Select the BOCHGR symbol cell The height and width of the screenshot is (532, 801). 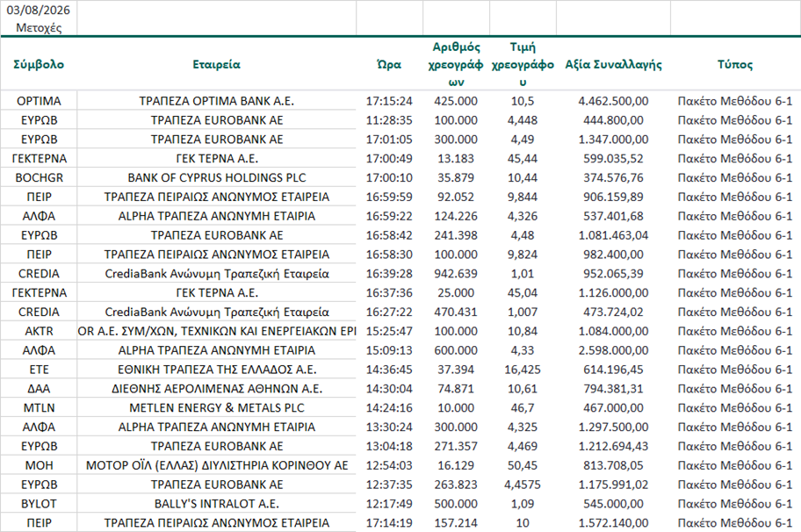[39, 177]
